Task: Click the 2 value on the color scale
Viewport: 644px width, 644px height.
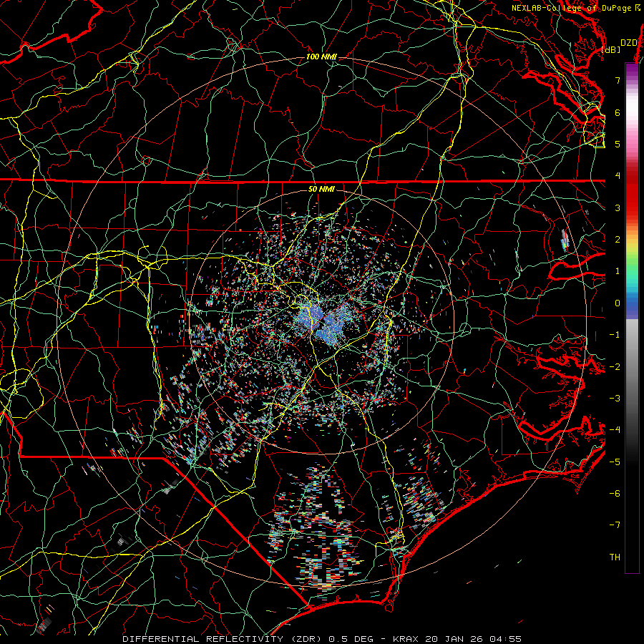Action: click(x=618, y=240)
